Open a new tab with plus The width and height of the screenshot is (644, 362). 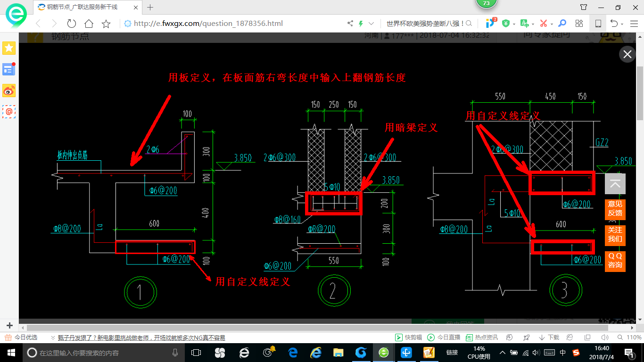pos(150,7)
